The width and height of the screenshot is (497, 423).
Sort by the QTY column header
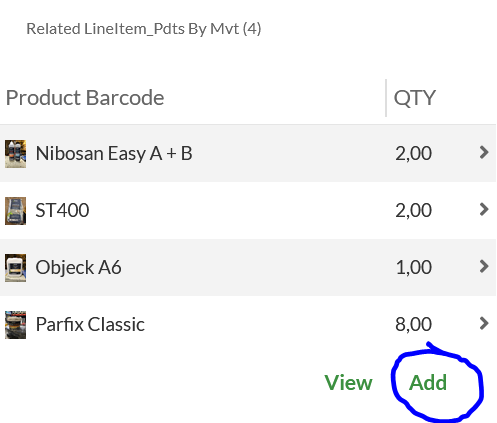point(415,98)
